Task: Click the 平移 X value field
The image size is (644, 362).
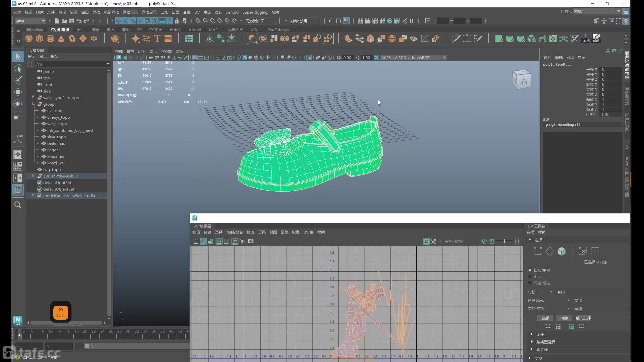Action: point(610,69)
